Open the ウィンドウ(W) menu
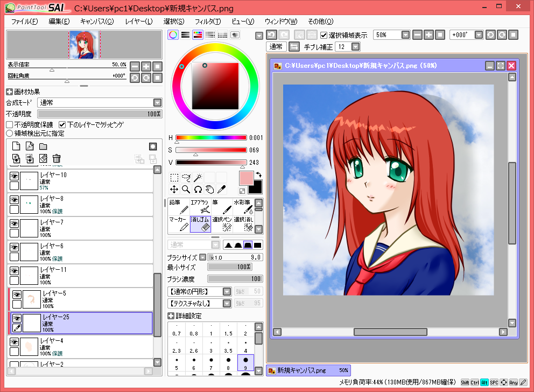The image size is (534, 392). pos(281,21)
